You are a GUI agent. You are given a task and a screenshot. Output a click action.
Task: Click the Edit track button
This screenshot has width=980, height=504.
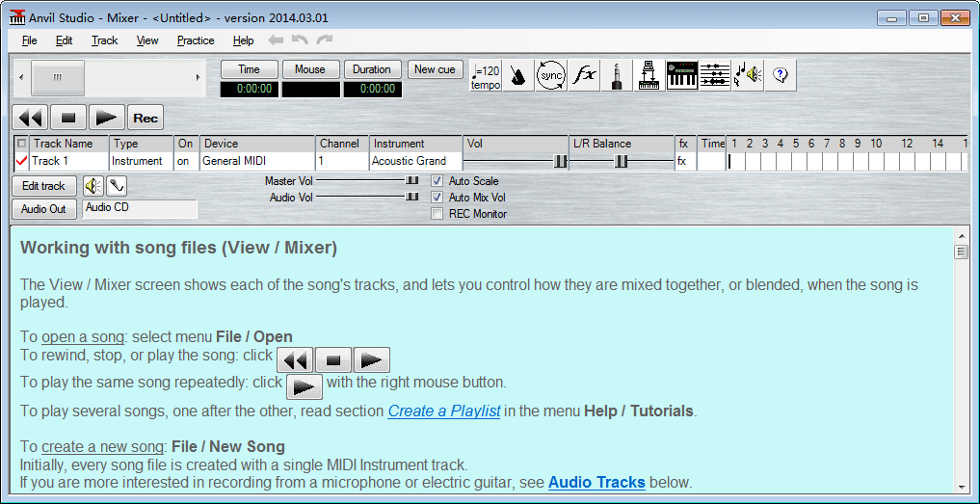tap(44, 186)
